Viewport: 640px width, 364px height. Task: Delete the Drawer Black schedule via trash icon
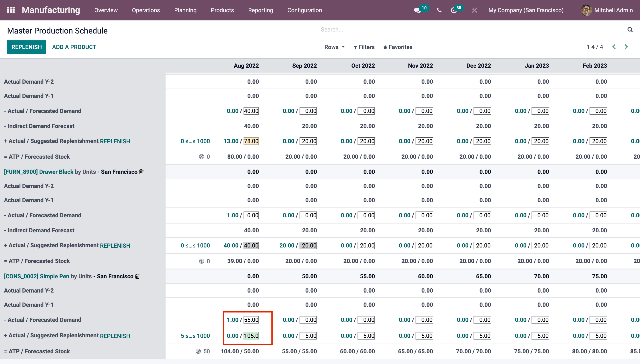[141, 172]
